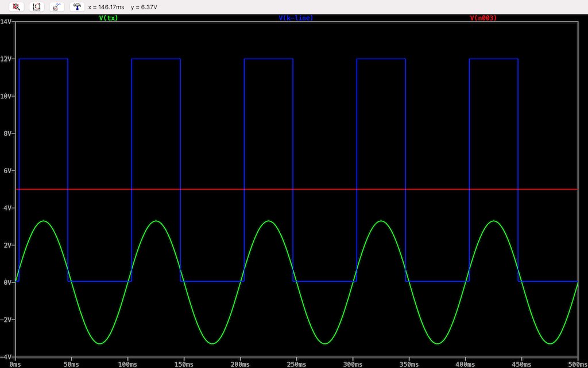Click the -4V label on vertical axis
The height and width of the screenshot is (368, 588).
click(7, 357)
